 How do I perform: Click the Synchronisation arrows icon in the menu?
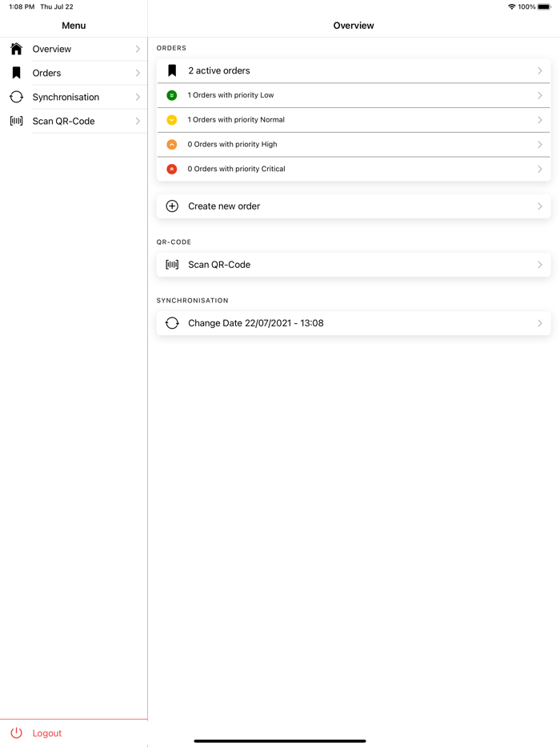[16, 97]
